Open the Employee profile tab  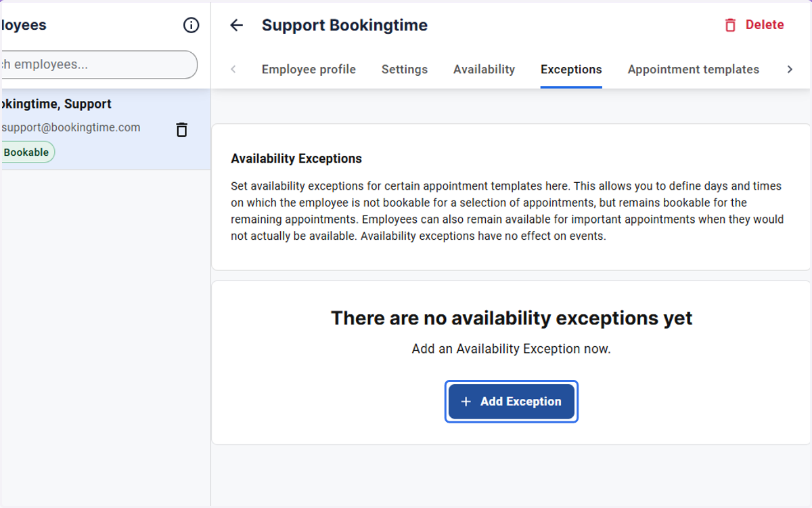coord(309,69)
